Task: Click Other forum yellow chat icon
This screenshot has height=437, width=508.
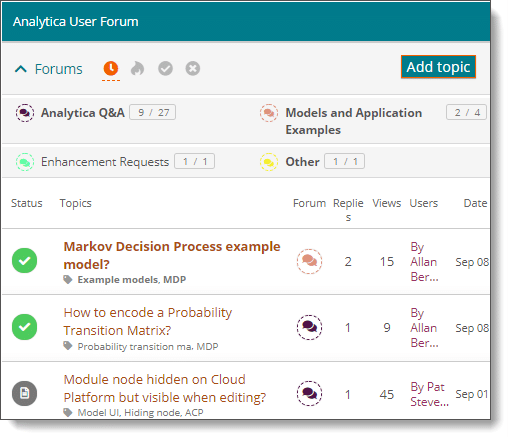Action: (269, 162)
